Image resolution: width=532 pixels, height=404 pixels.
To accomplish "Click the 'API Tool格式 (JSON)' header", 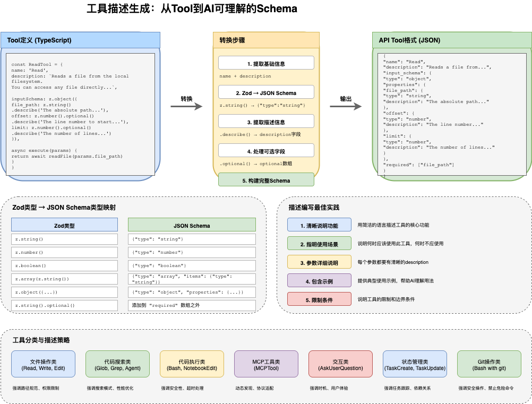I will 452,40.
